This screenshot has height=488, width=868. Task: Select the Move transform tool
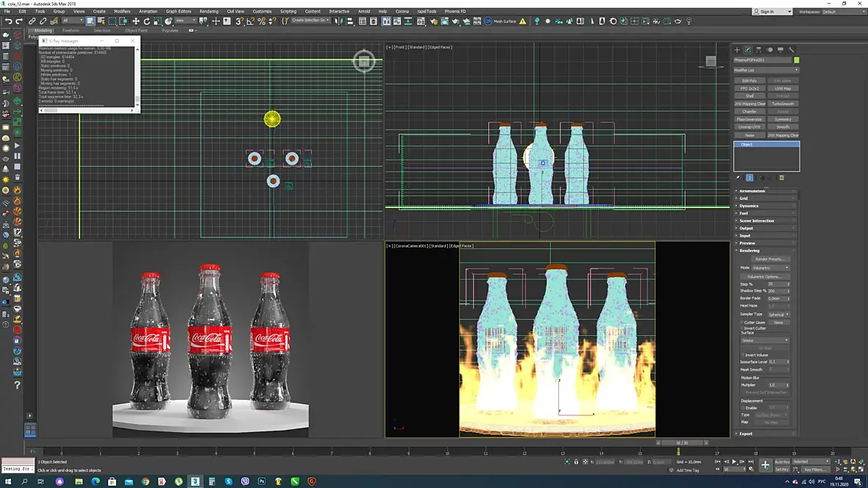(135, 21)
